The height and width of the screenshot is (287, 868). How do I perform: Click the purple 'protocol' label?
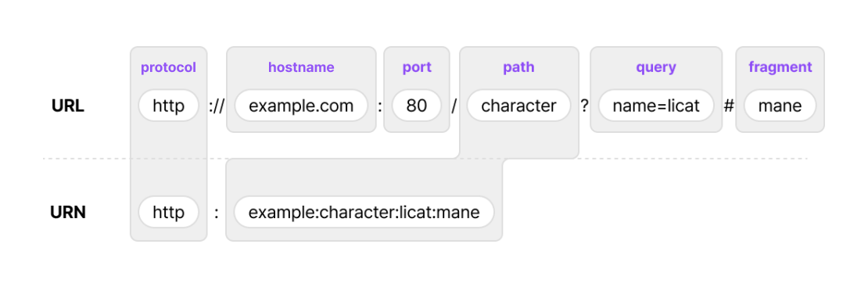[x=168, y=67]
